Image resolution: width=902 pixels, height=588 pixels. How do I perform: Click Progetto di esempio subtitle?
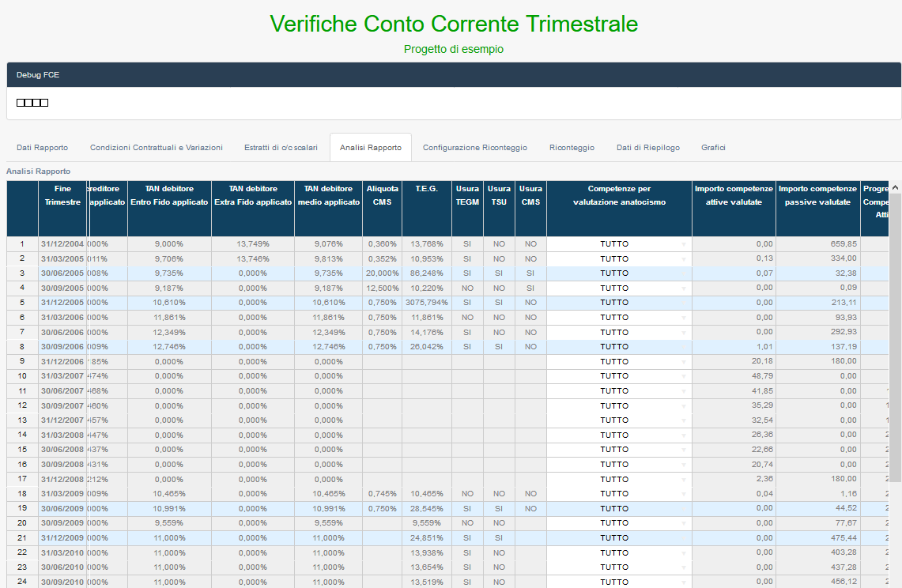(453, 50)
